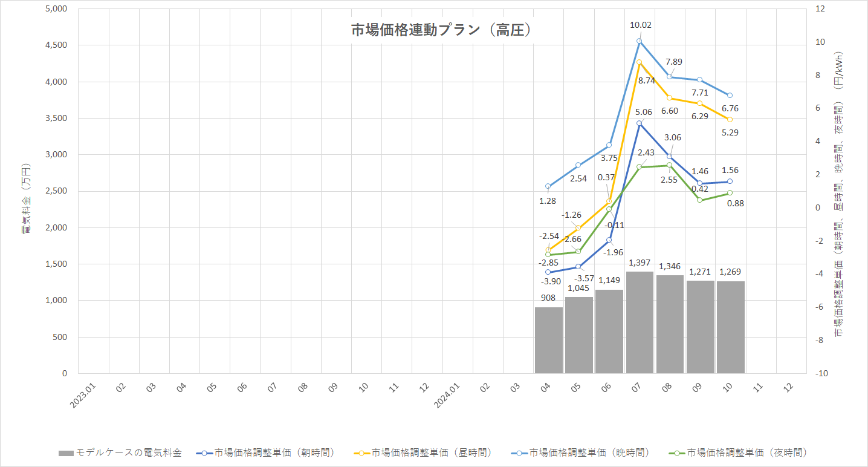
Task: Click the data label 5.06
Action: pos(644,111)
